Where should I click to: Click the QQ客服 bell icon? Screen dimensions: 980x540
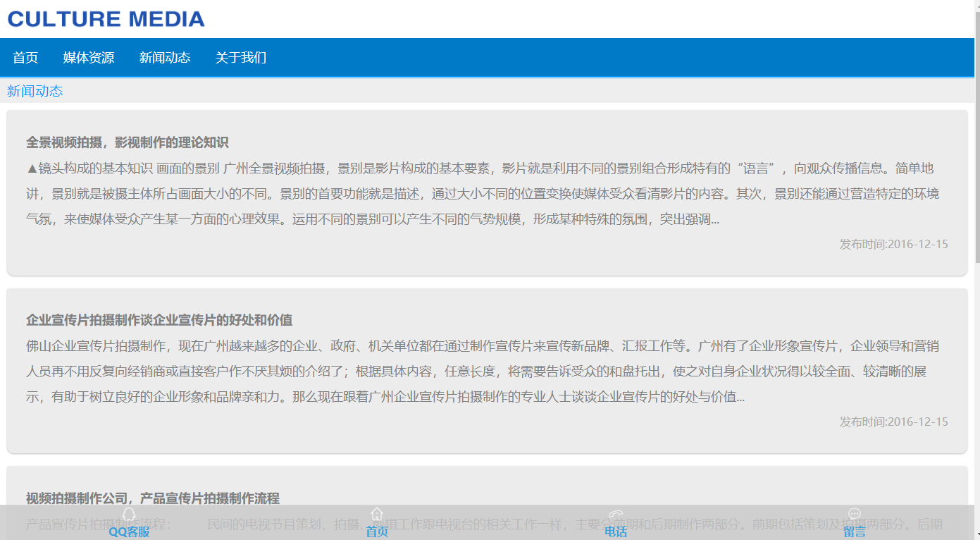pyautogui.click(x=129, y=514)
